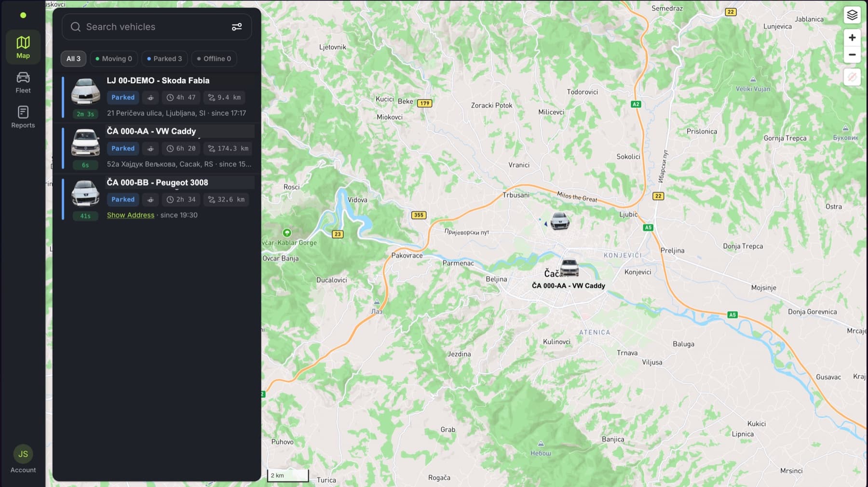This screenshot has height=487, width=868.
Task: Click the Peugeot 3008 car thumbnail
Action: (85, 193)
